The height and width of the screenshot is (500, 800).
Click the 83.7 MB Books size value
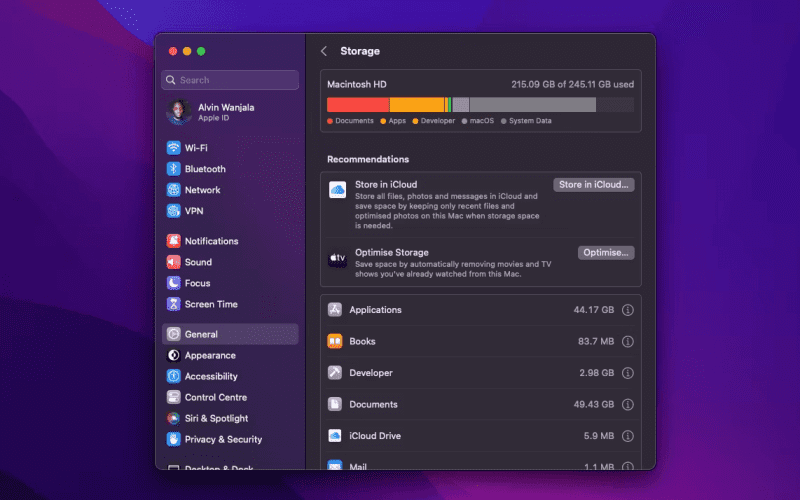coord(596,341)
